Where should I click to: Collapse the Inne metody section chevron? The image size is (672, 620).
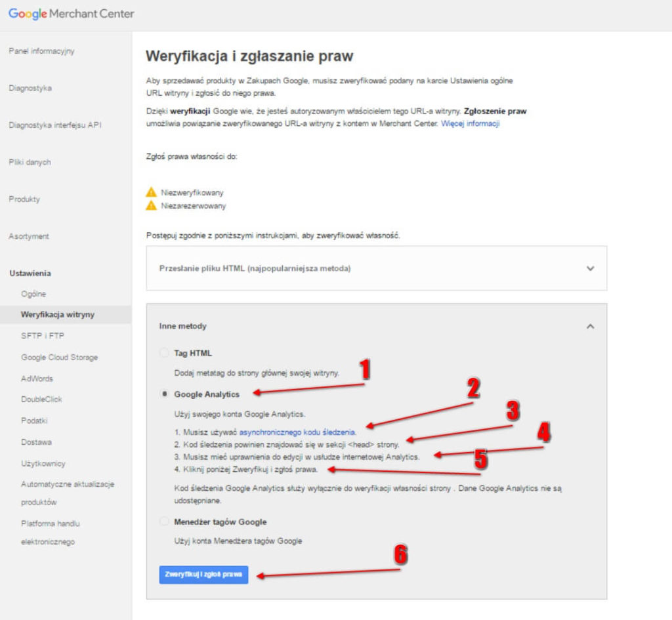pyautogui.click(x=590, y=326)
